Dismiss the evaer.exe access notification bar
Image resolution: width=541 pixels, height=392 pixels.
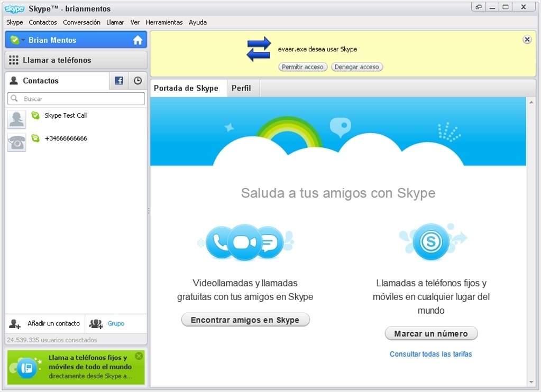pyautogui.click(x=527, y=39)
